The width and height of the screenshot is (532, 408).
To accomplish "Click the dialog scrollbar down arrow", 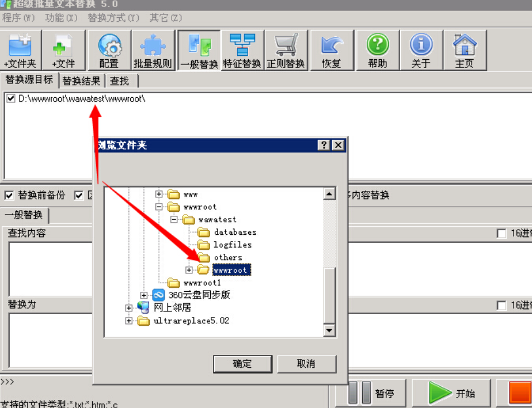I will point(329,330).
